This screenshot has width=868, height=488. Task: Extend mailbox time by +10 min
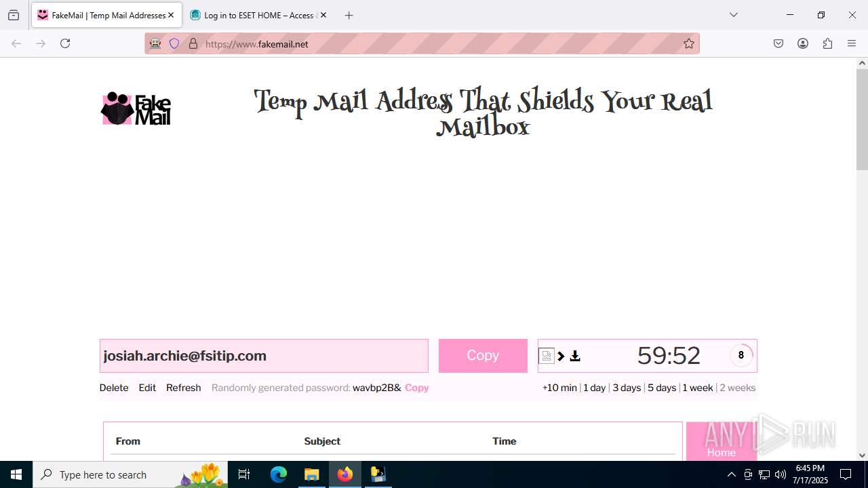pyautogui.click(x=559, y=388)
